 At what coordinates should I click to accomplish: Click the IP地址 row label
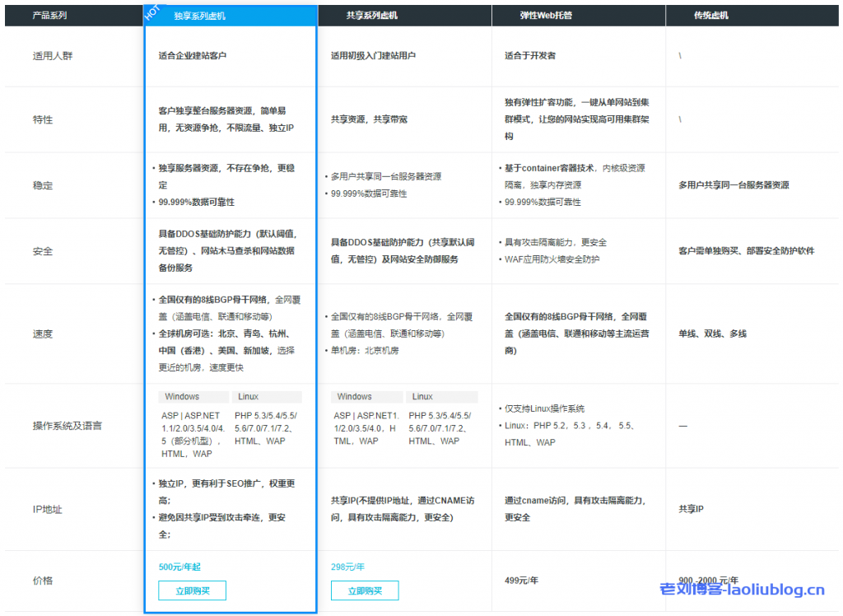click(x=47, y=509)
